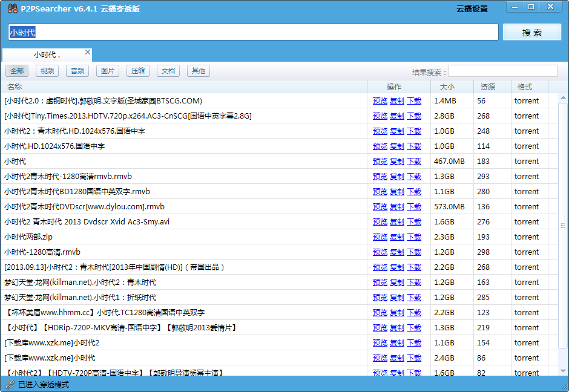
Task: Click the penetration mode status icon
Action: pyautogui.click(x=10, y=384)
